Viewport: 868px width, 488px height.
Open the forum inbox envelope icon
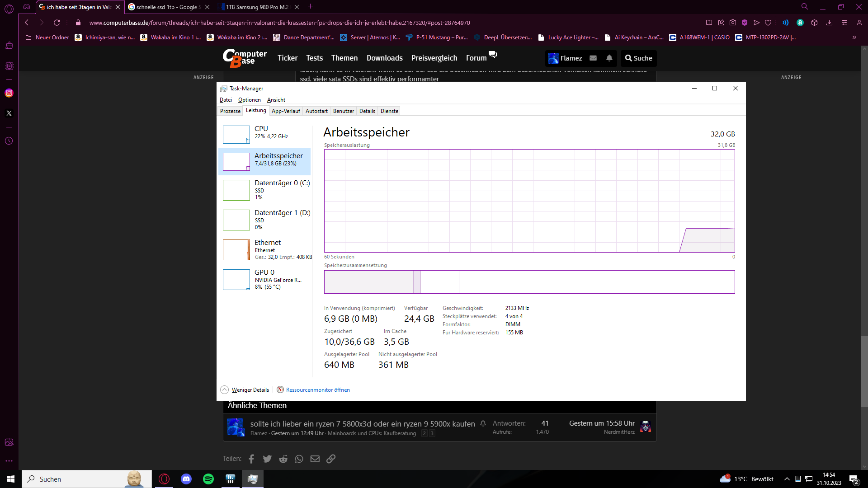point(593,58)
